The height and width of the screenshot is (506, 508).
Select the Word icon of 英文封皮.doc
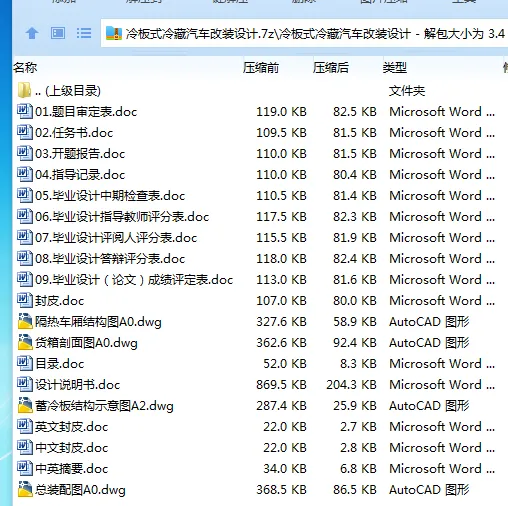point(25,426)
